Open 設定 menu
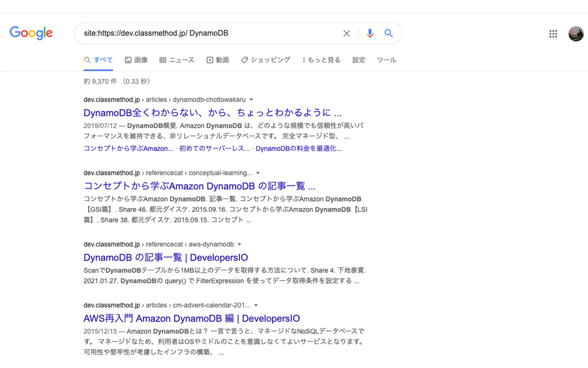The height and width of the screenshot is (368, 588). 359,60
